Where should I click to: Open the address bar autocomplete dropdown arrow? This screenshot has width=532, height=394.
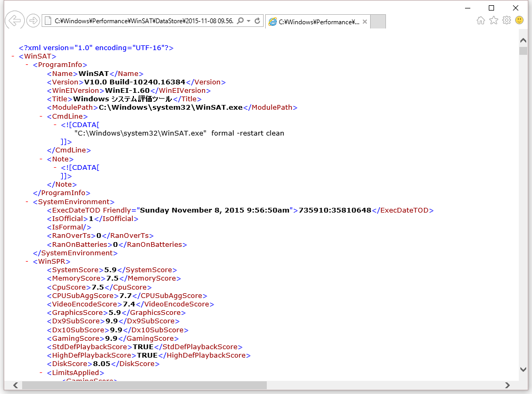[249, 21]
